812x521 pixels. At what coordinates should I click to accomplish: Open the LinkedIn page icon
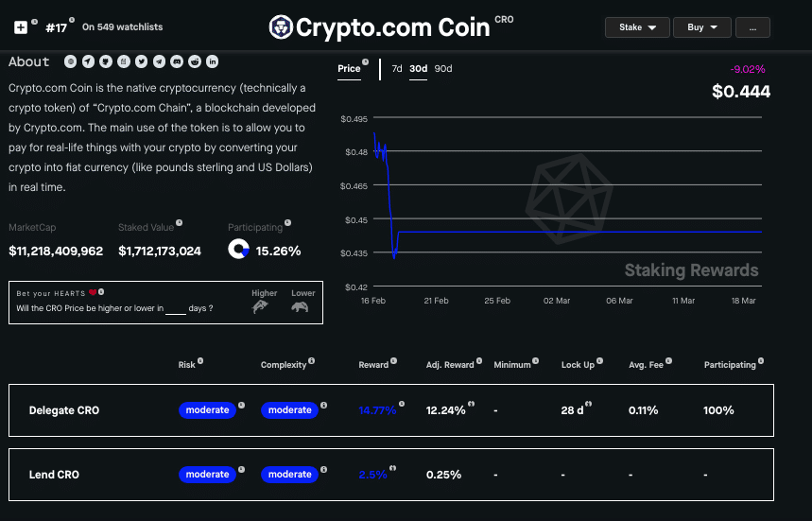click(213, 62)
